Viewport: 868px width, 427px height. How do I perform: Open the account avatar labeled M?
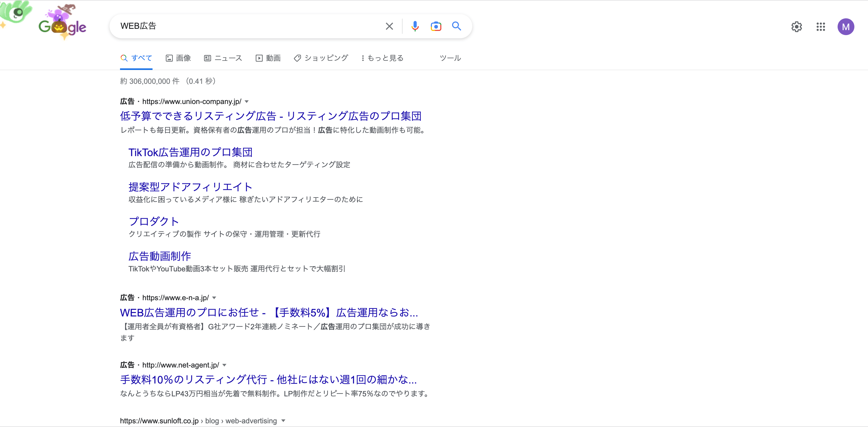[846, 27]
